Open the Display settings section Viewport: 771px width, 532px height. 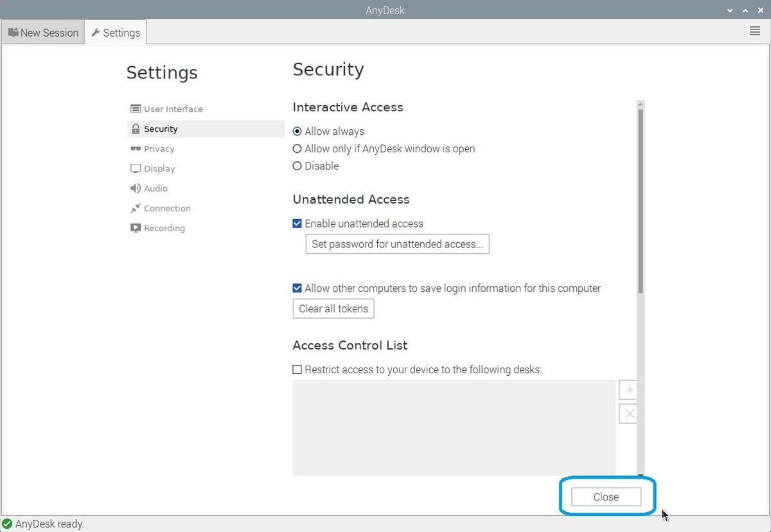[x=206, y=168]
